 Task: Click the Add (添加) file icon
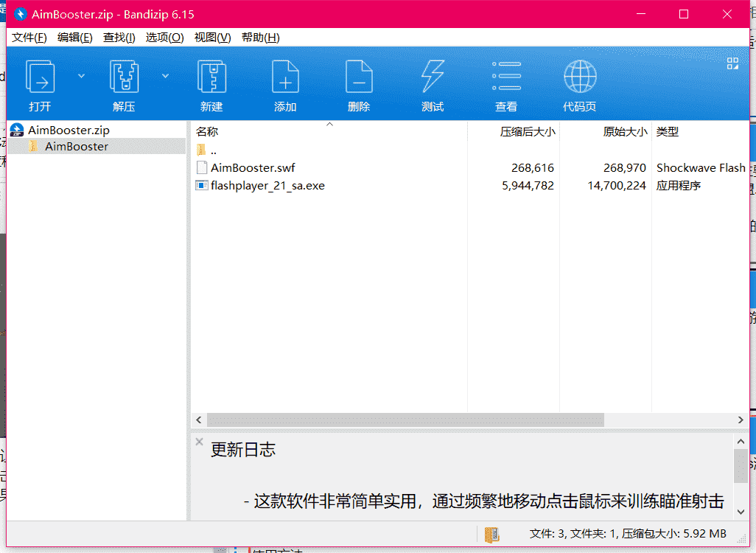pos(285,76)
